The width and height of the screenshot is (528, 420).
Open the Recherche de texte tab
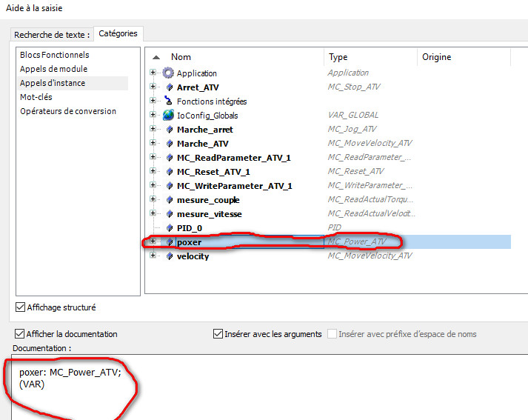[52, 35]
